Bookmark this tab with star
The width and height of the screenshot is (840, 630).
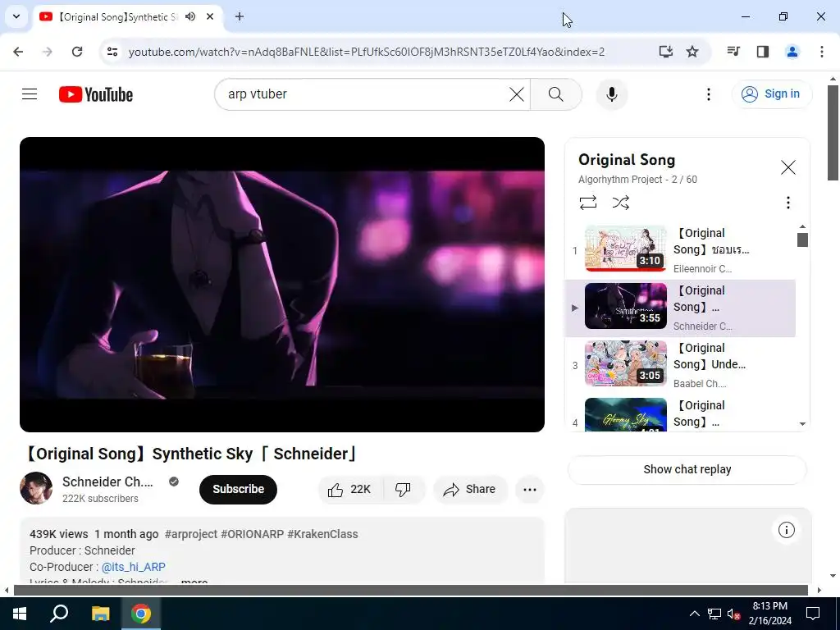[x=692, y=52]
